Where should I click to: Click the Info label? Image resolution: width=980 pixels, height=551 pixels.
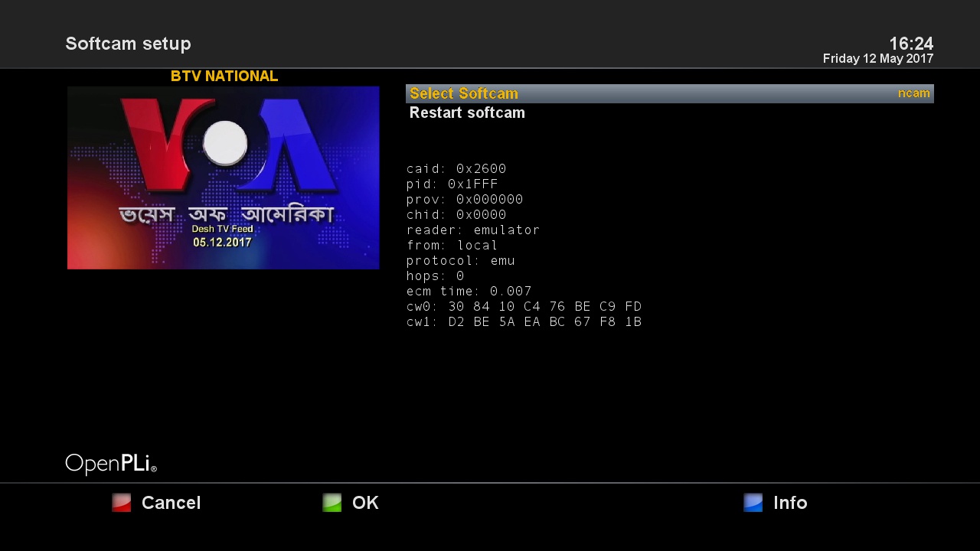(790, 503)
